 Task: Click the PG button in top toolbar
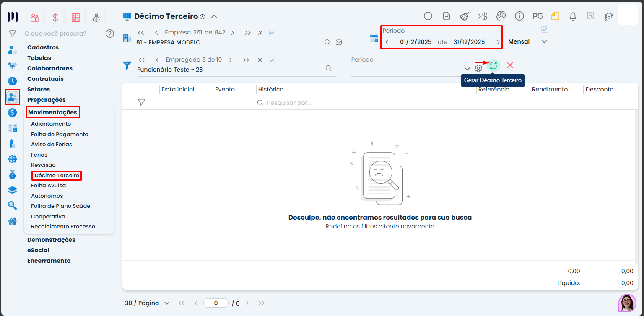point(538,16)
